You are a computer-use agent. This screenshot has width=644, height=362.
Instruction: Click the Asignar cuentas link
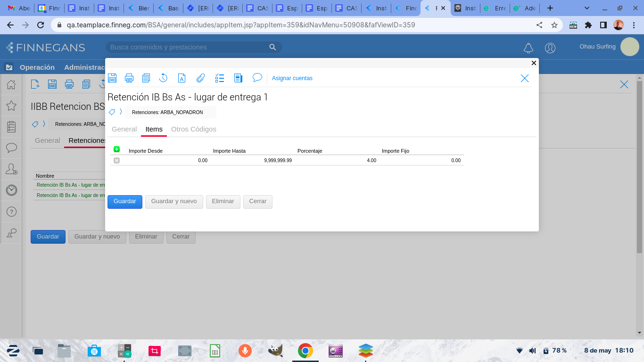pos(292,78)
